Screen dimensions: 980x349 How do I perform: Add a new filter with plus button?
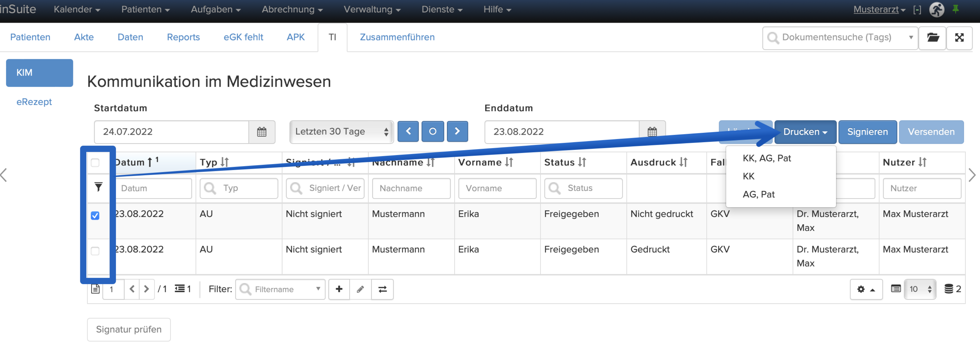pyautogui.click(x=339, y=289)
